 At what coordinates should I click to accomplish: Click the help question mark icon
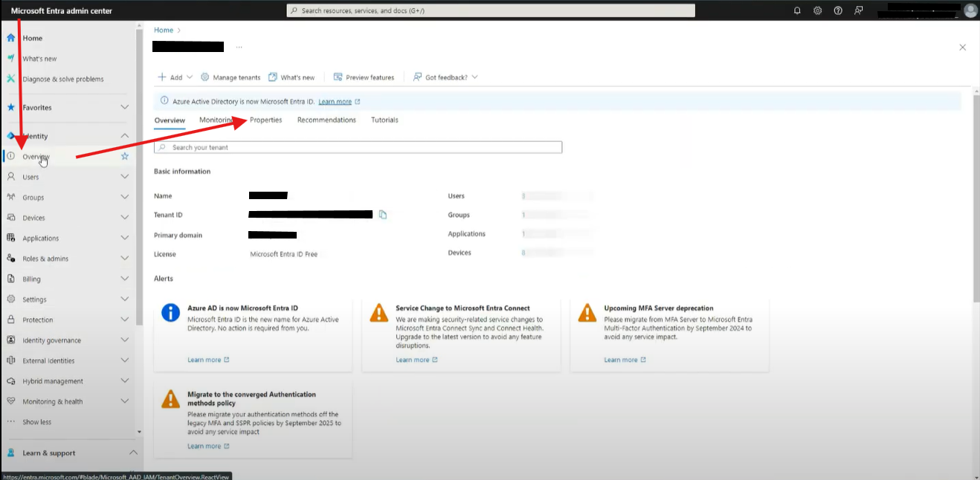(838, 10)
